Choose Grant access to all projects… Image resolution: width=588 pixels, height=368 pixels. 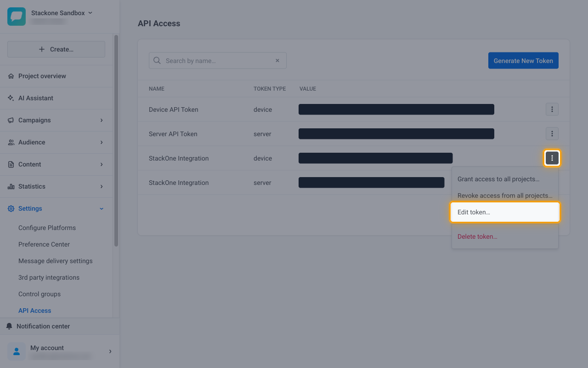click(505, 179)
